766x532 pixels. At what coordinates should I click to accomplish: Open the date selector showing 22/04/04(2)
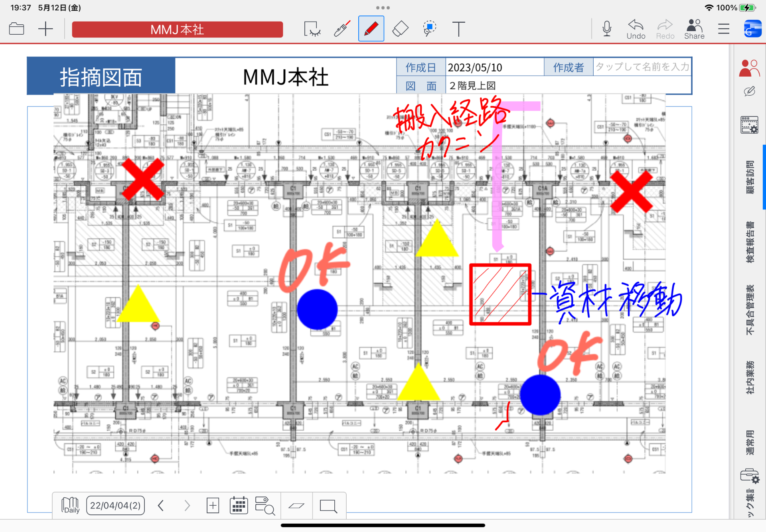click(115, 505)
